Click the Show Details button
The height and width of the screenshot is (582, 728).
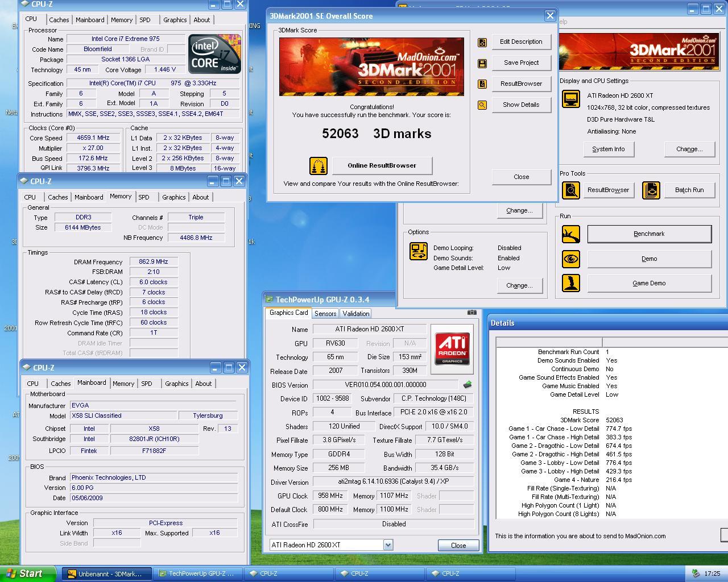coord(521,105)
